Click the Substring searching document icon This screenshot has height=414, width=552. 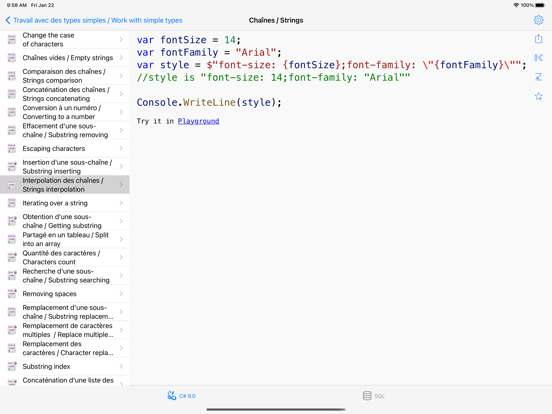(x=12, y=276)
